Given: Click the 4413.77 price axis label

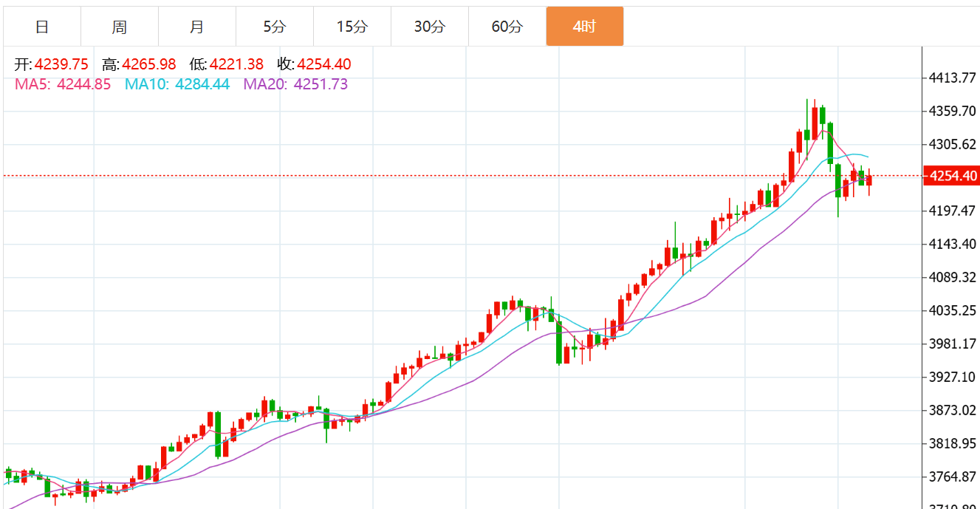Looking at the screenshot, I should 953,78.
